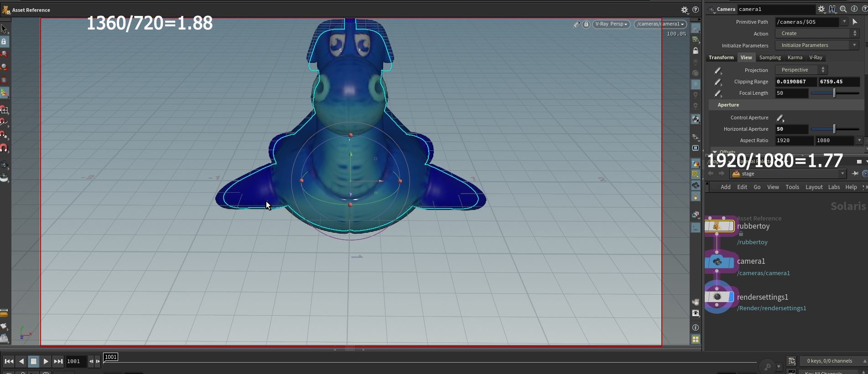Collapse the Offsets section expander
Image resolution: width=868 pixels, height=374 pixels.
click(715, 152)
